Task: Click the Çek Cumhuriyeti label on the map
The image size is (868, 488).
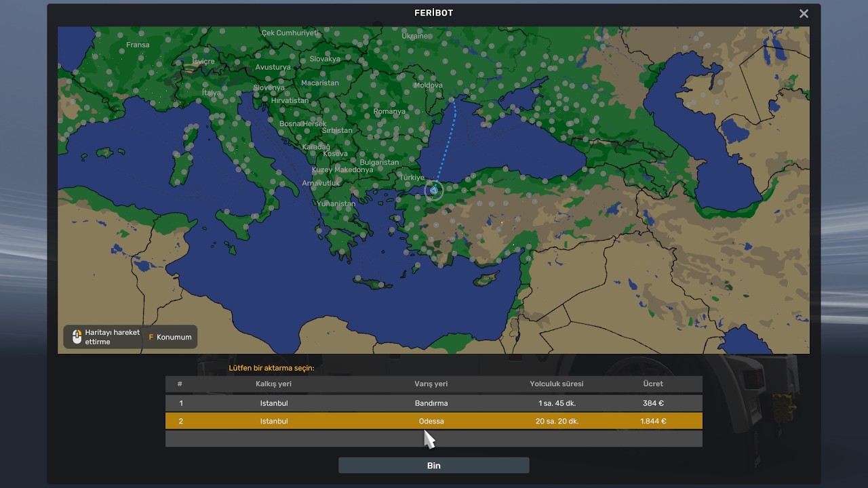Action: coord(290,33)
